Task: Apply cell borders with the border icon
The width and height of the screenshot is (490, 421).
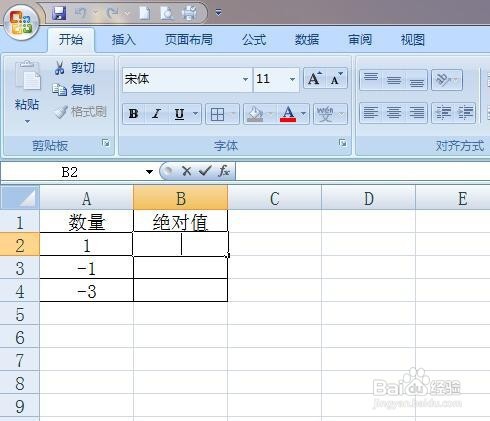Action: (217, 115)
